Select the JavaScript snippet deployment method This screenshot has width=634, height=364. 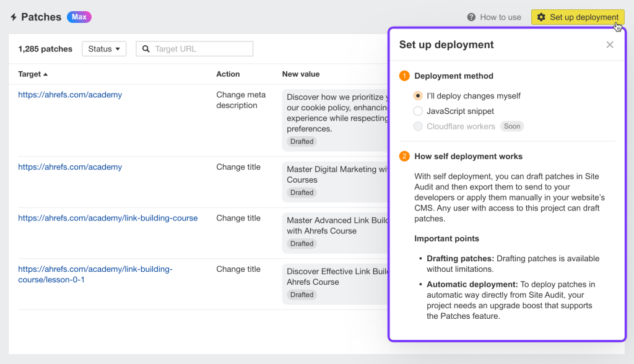tap(419, 111)
